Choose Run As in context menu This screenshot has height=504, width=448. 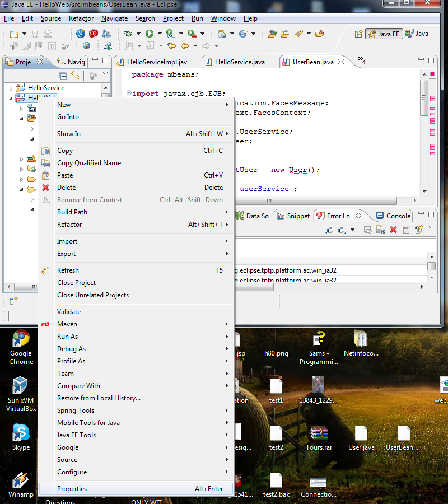(x=136, y=337)
